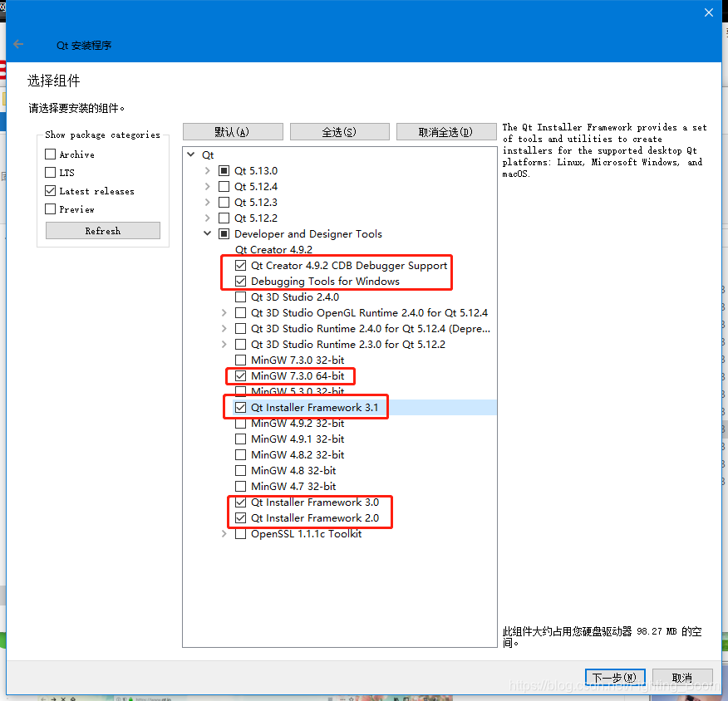Select 'Developer and Designer Tools' label
This screenshot has width=728, height=701.
308,234
